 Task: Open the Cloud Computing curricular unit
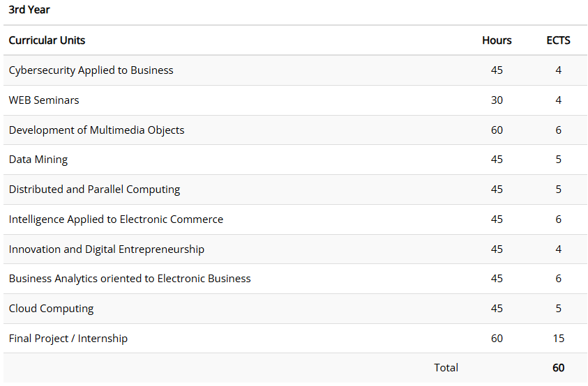51,309
